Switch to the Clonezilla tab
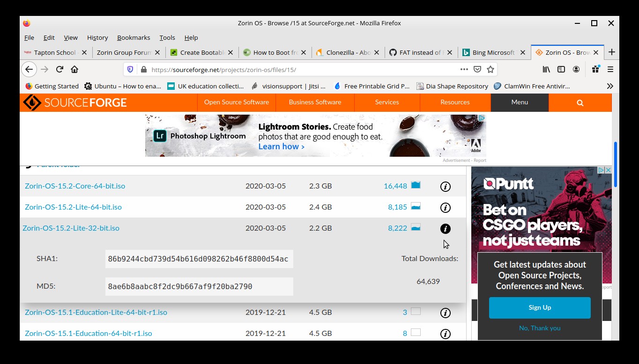 coord(348,52)
